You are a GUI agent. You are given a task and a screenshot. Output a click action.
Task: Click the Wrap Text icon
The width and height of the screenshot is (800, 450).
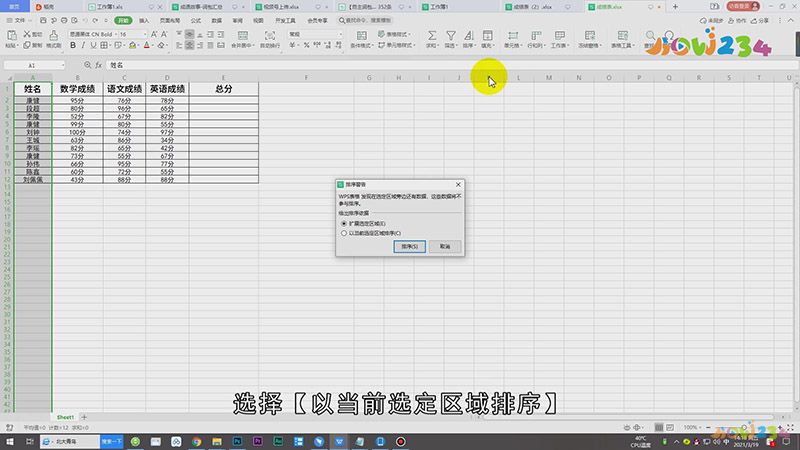[269, 35]
